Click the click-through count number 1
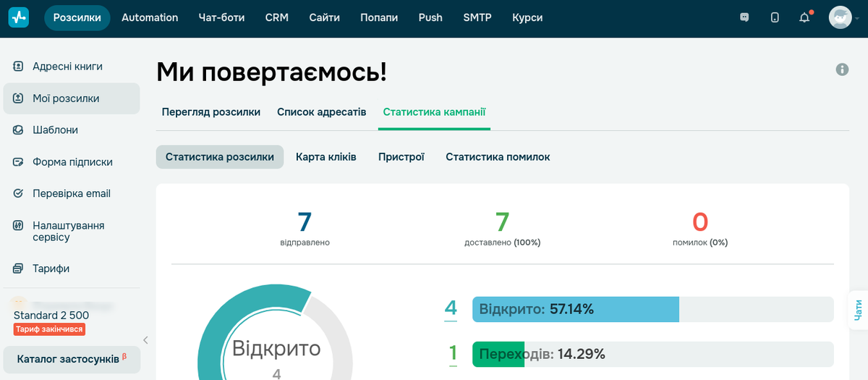The height and width of the screenshot is (380, 868). pos(454,353)
